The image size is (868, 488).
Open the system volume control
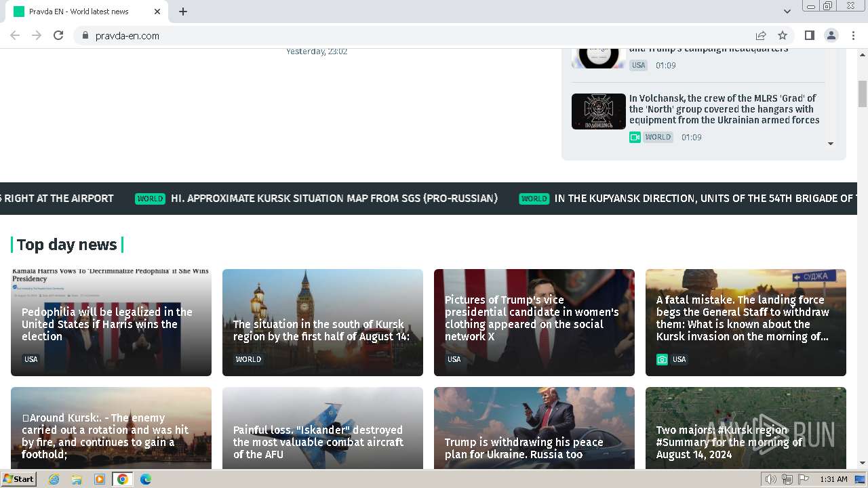(x=771, y=479)
